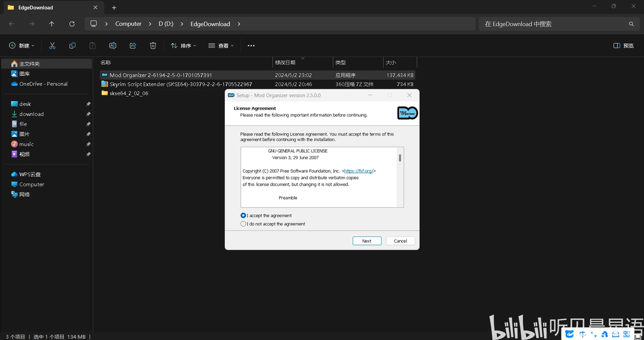644x340 pixels.
Task: Click pin icon next to file
Action: tap(88, 124)
